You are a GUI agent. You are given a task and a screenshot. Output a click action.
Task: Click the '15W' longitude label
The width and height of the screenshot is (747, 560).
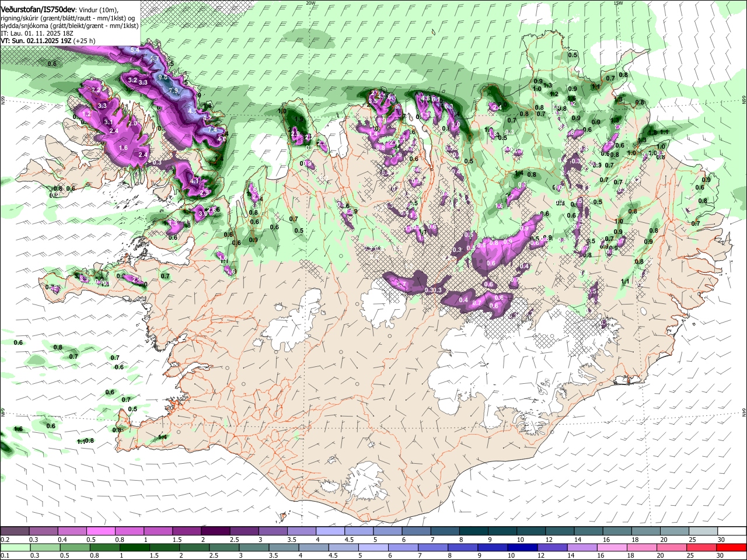618,3
